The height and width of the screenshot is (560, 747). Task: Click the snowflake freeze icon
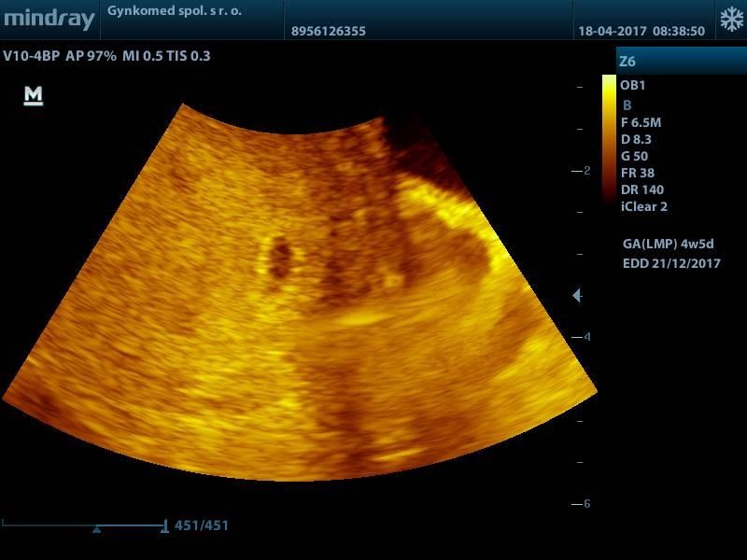pos(729,20)
